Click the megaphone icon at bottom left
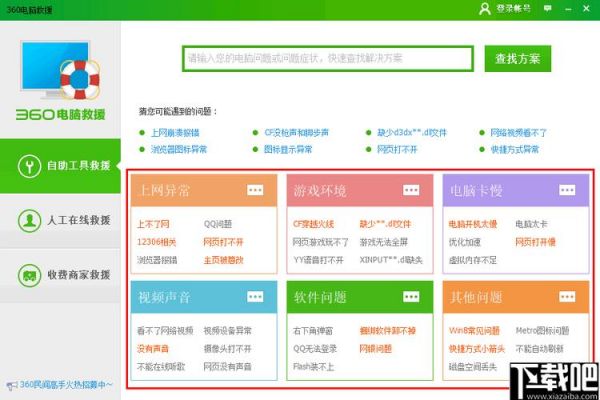The width and height of the screenshot is (600, 400). pyautogui.click(x=11, y=385)
